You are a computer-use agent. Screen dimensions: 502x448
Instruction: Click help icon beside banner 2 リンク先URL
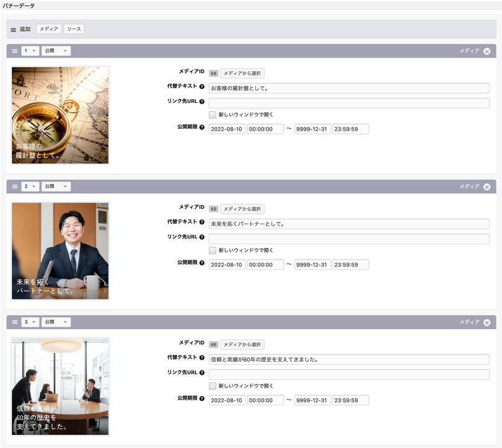tap(202, 237)
